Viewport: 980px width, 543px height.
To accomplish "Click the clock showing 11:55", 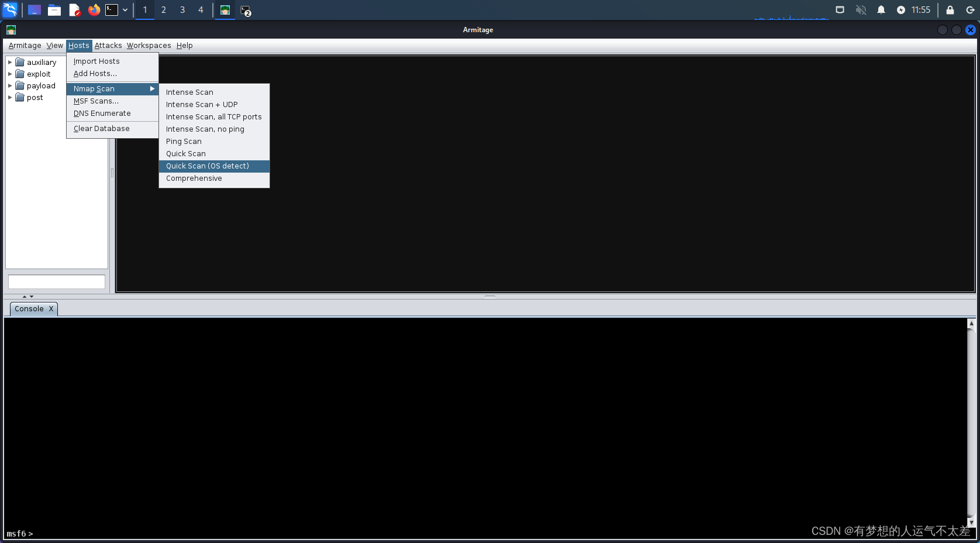I will point(921,10).
